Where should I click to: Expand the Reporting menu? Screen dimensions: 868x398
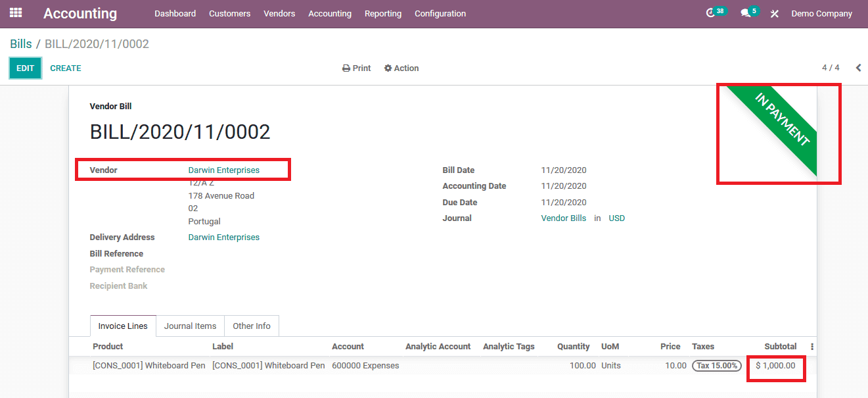pos(383,14)
